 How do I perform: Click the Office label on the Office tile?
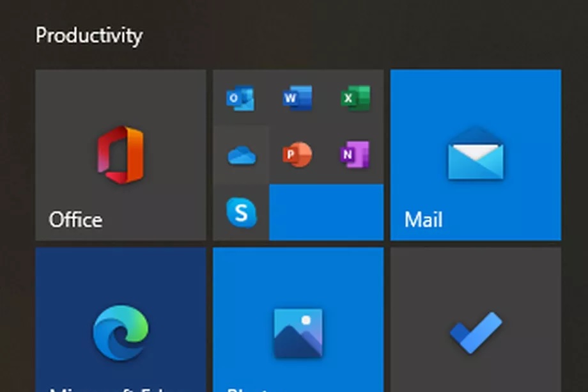75,219
